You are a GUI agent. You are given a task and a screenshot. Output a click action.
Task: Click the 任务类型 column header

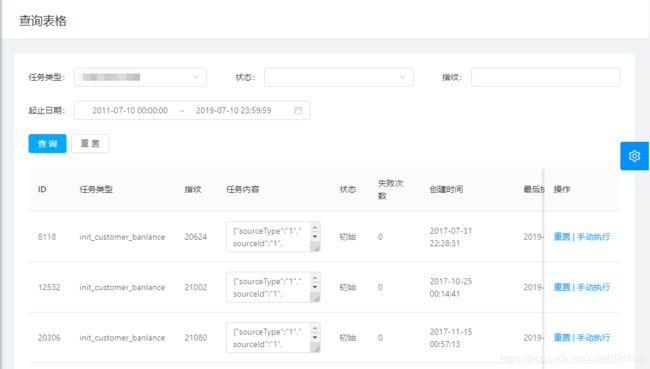(96, 189)
